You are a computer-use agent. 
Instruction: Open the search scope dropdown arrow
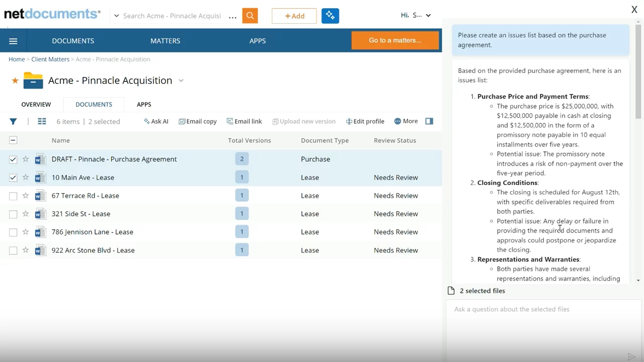pos(116,16)
